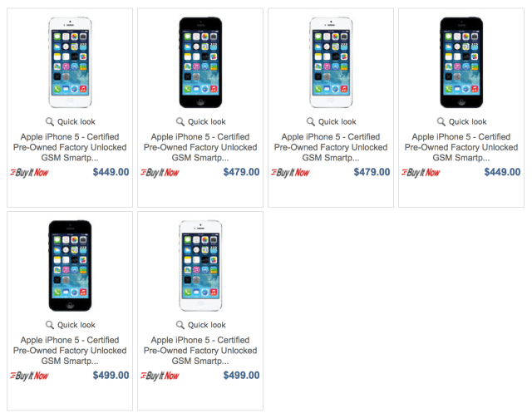Select Buy It Now logo on $479 white iPhone
The image size is (532, 418).
[290, 173]
